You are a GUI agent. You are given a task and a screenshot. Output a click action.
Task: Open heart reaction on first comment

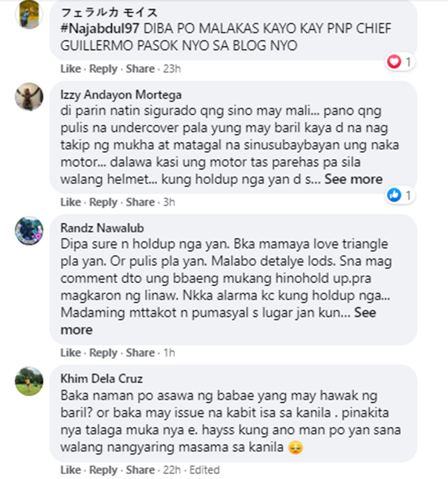click(x=400, y=62)
